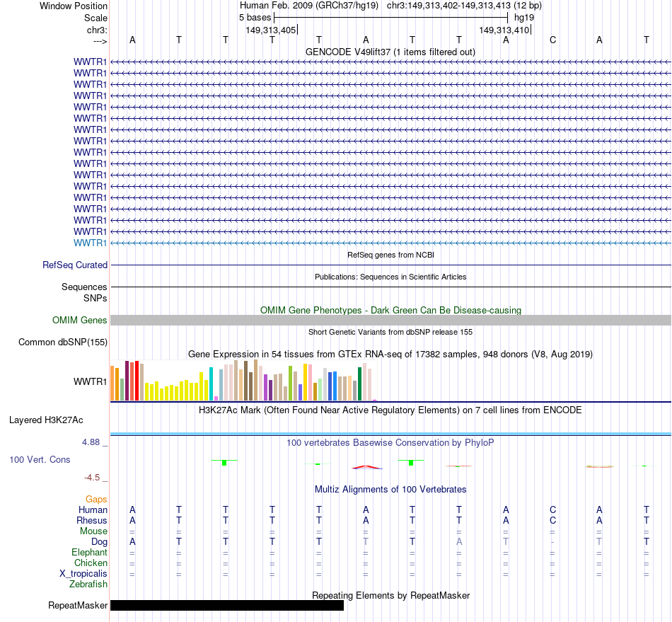Image resolution: width=672 pixels, height=622 pixels.
Task: Click the 'Chicken' alignment row label
Action: click(91, 563)
